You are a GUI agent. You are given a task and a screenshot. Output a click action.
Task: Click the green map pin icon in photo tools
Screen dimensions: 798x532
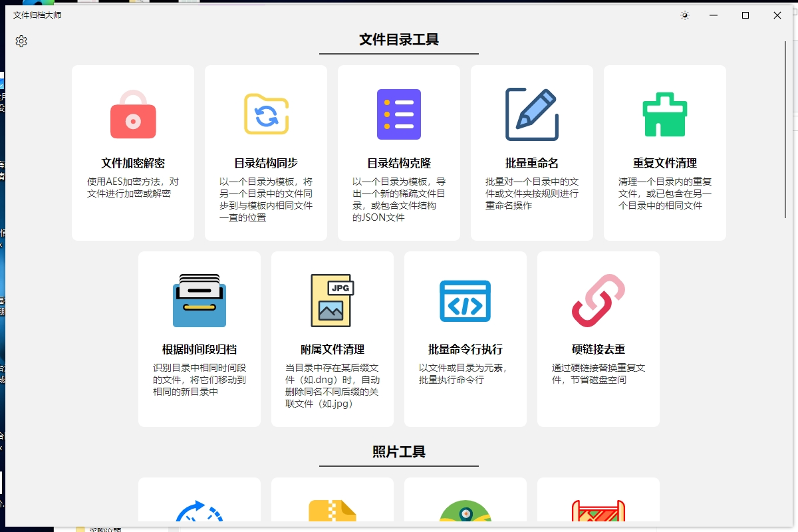[x=465, y=511]
